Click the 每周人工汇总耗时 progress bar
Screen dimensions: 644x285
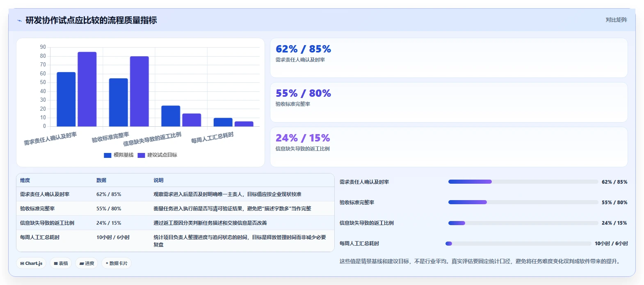pos(518,244)
